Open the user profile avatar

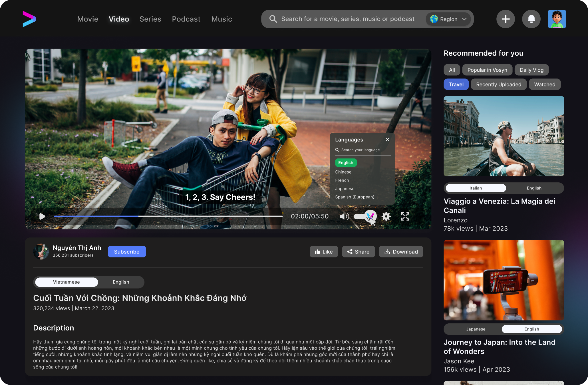click(x=557, y=19)
